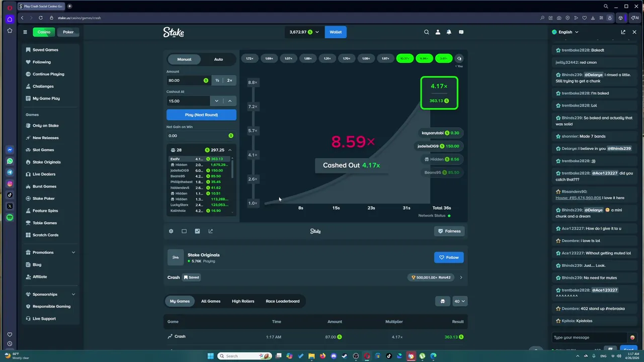Select the Race Leaderboard tab
The image size is (644, 362).
click(x=283, y=301)
